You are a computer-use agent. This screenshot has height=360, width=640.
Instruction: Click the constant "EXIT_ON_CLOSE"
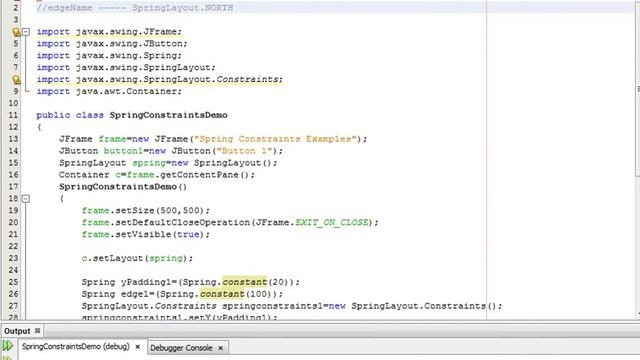point(331,222)
